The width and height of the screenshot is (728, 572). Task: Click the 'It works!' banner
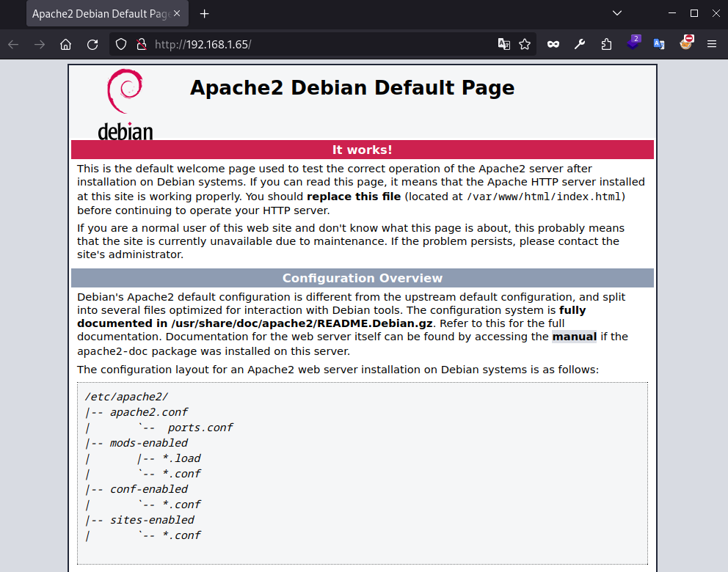click(x=362, y=150)
